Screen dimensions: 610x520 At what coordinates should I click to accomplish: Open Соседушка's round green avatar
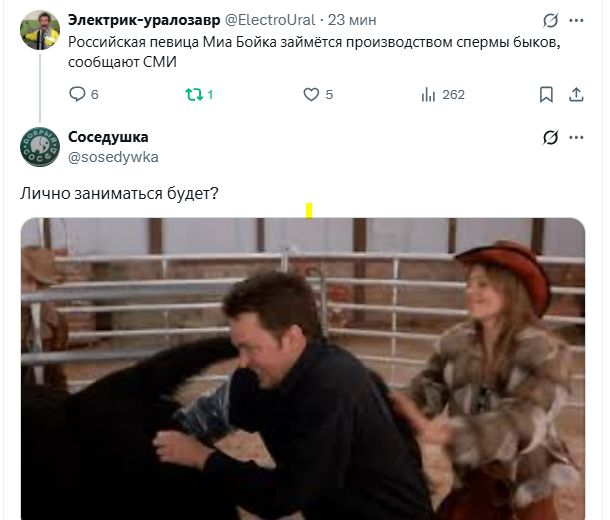coord(40,147)
